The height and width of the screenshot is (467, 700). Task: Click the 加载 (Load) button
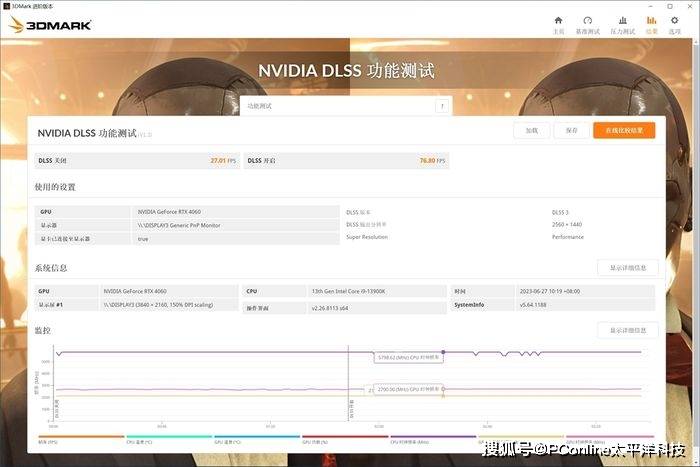(532, 130)
